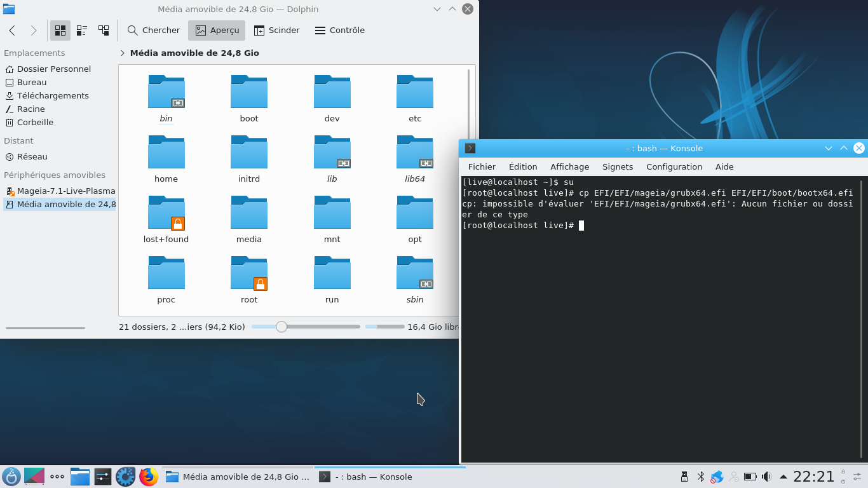868x488 pixels.
Task: Open Mageia Control Center gear icon
Action: 126,477
